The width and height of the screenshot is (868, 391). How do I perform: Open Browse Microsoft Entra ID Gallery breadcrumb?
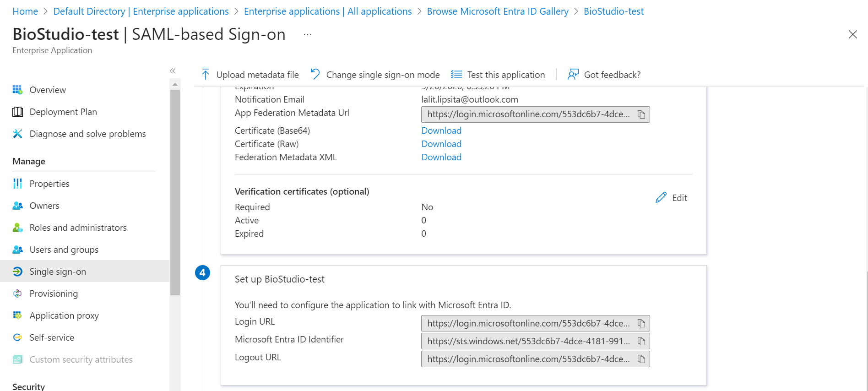tap(498, 11)
